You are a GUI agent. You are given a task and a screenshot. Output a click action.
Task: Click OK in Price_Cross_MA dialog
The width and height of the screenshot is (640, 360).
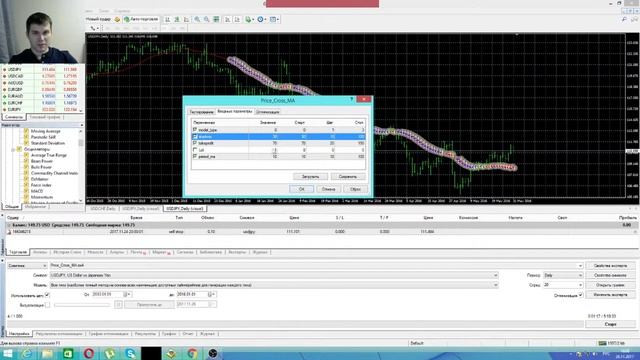tap(301, 189)
